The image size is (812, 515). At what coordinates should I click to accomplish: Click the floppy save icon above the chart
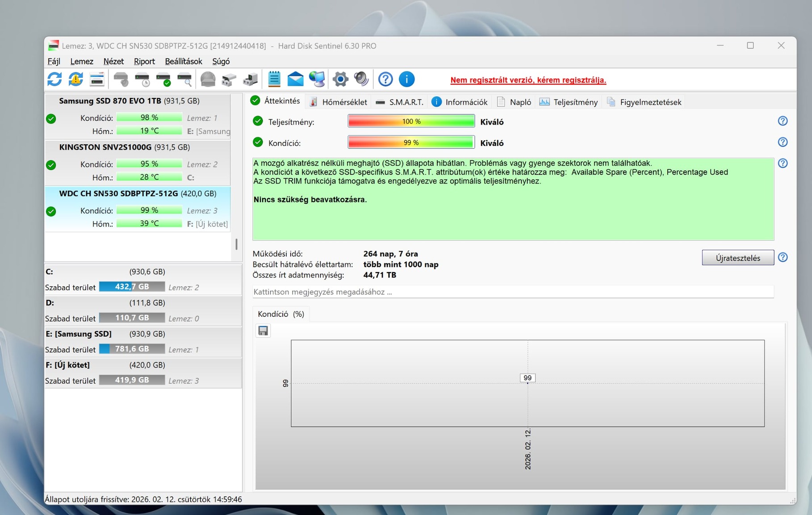pyautogui.click(x=263, y=331)
